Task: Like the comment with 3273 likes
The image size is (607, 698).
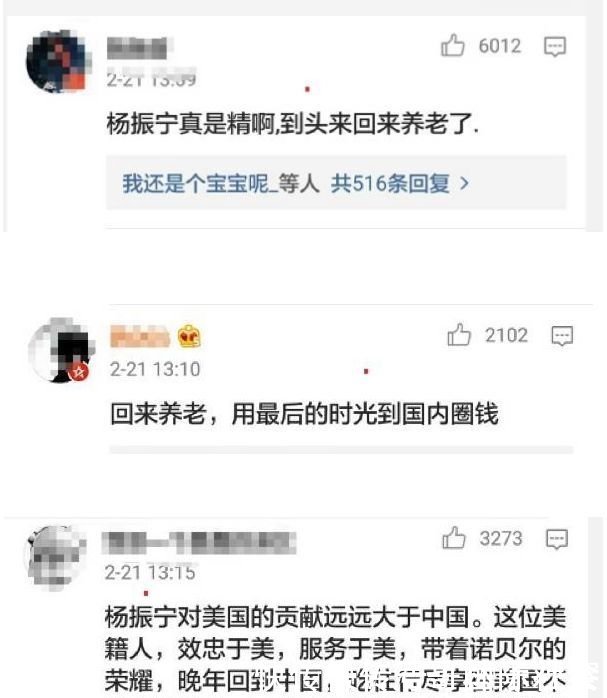Action: pos(453,538)
